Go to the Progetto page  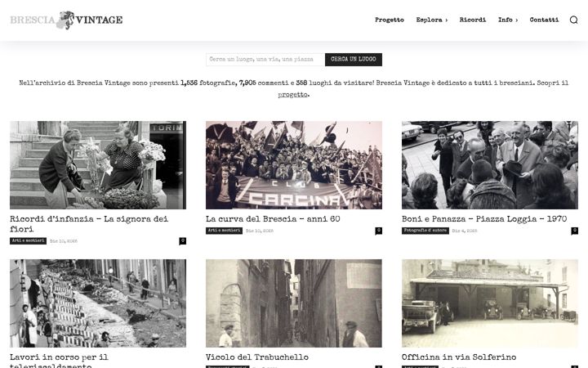[390, 20]
